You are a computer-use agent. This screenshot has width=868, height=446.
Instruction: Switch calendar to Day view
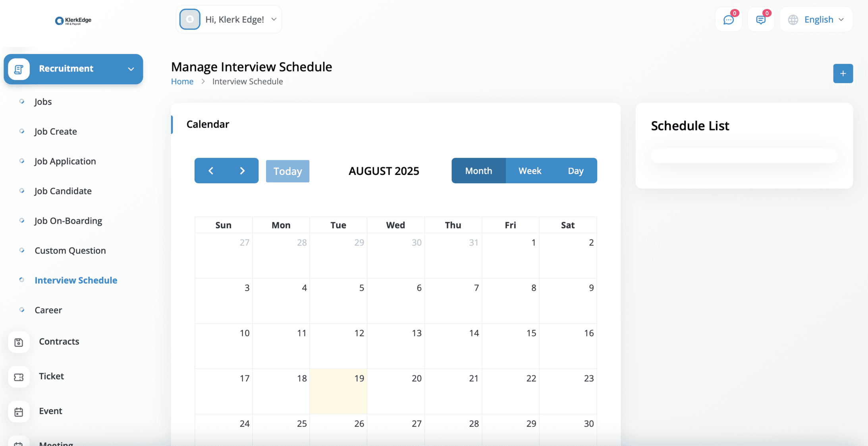click(575, 171)
